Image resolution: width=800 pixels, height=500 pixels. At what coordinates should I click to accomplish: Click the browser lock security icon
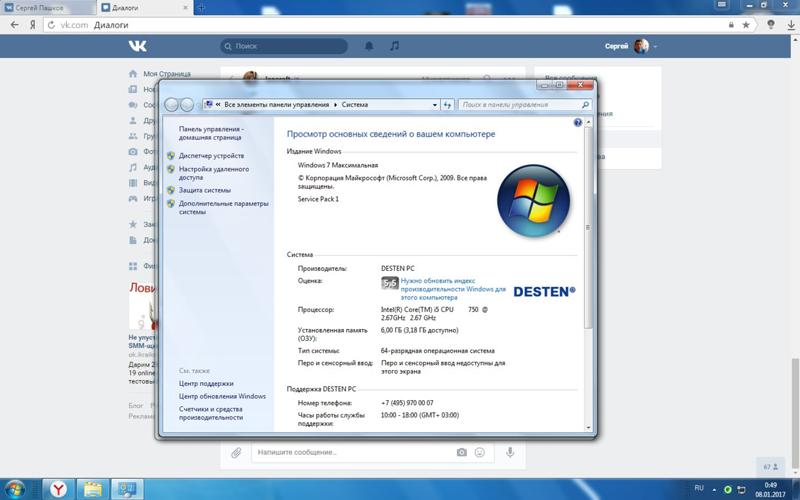pos(731,24)
